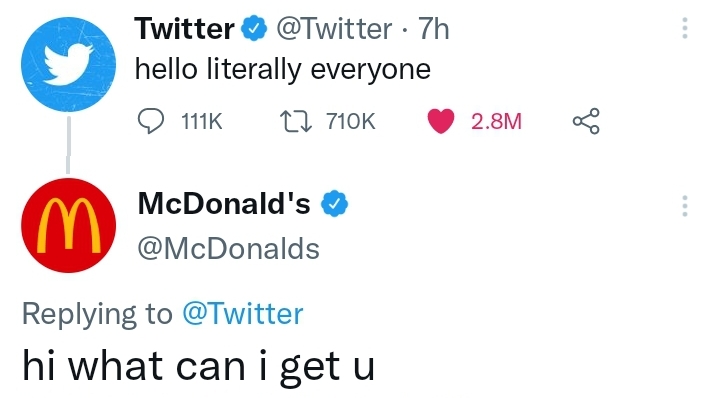This screenshot has height=398, width=719.
Task: Open three-dot menu on McDonald's reply
Action: (685, 206)
